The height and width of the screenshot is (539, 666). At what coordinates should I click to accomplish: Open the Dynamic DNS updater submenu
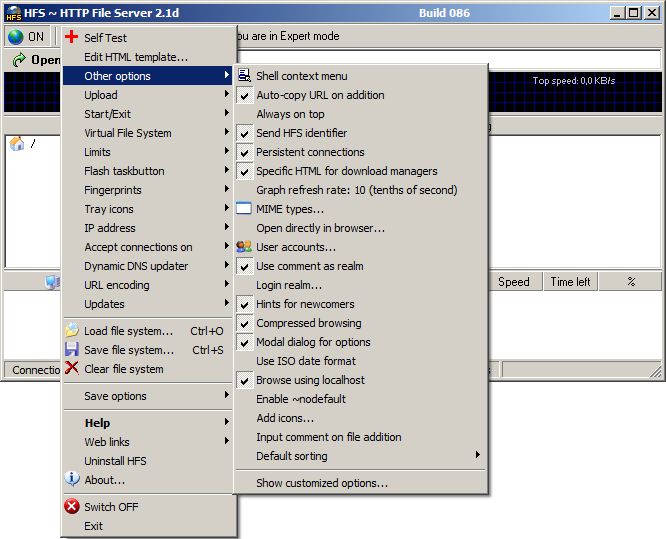coord(136,266)
